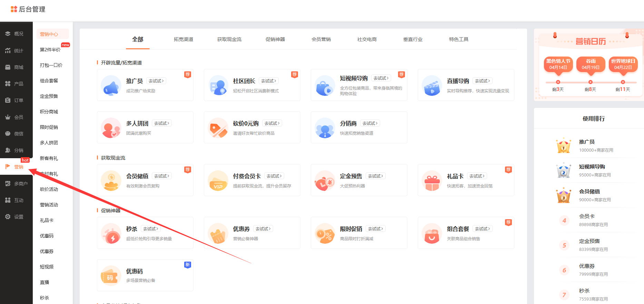The image size is (644, 304).
Task: Open 直播 in the submenu
Action: click(x=44, y=282)
